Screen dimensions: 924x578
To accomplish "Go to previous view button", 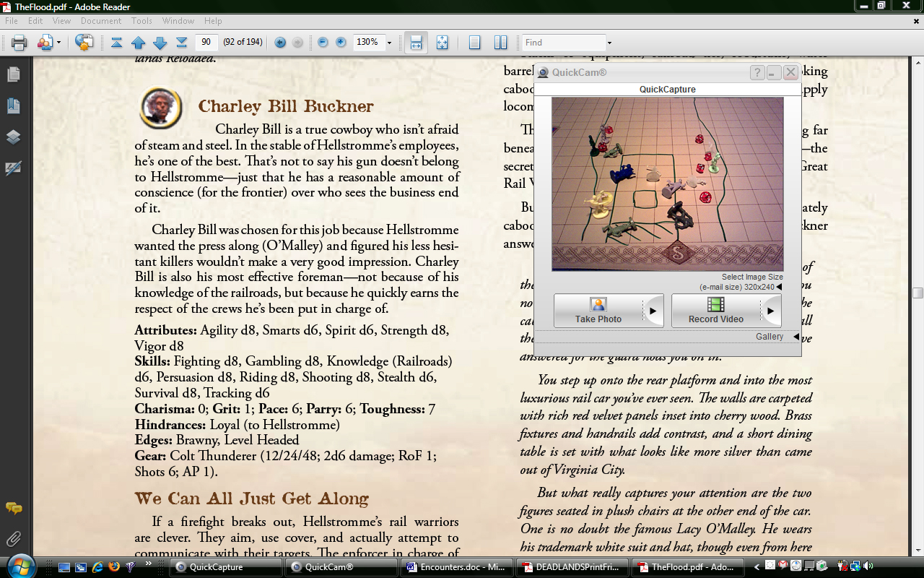I will [281, 43].
